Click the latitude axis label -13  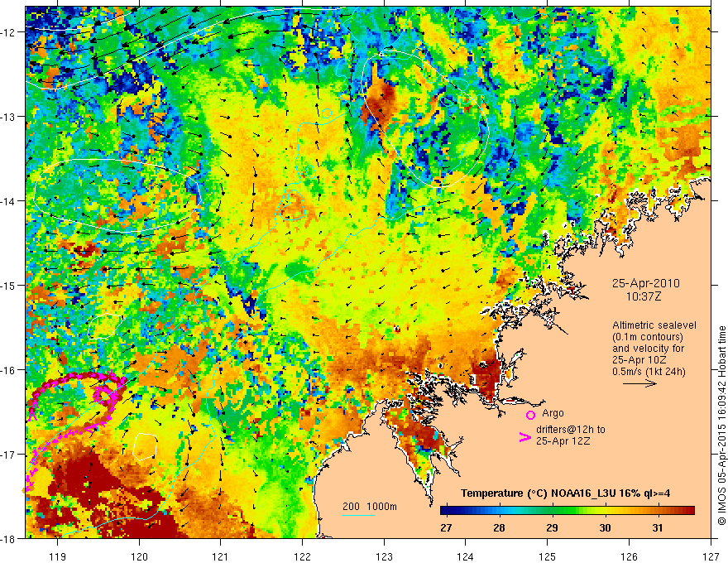(x=9, y=117)
